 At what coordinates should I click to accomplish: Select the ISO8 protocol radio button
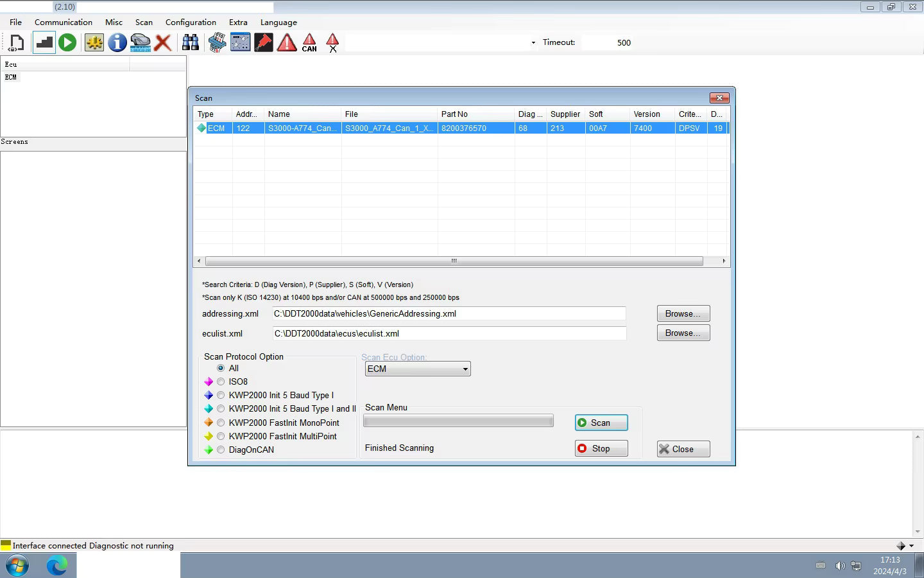tap(221, 381)
